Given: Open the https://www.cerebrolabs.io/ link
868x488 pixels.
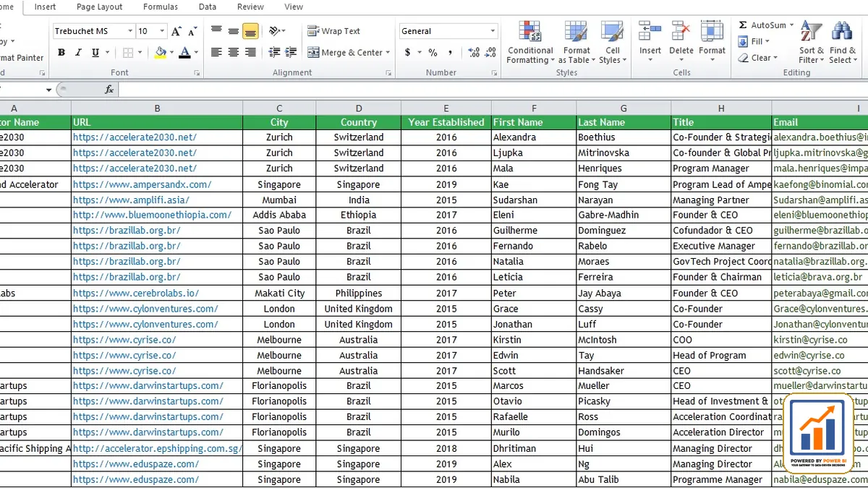Looking at the screenshot, I should [x=136, y=294].
